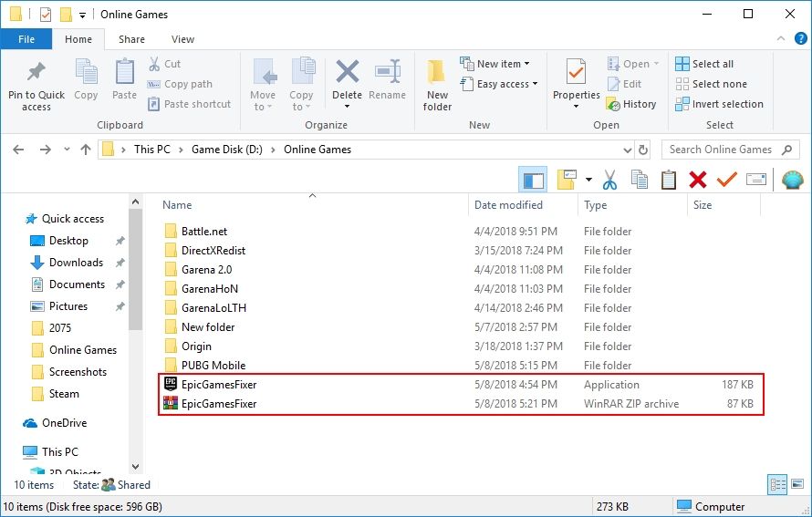Click This PC in the address bar
812x517 pixels.
click(152, 150)
